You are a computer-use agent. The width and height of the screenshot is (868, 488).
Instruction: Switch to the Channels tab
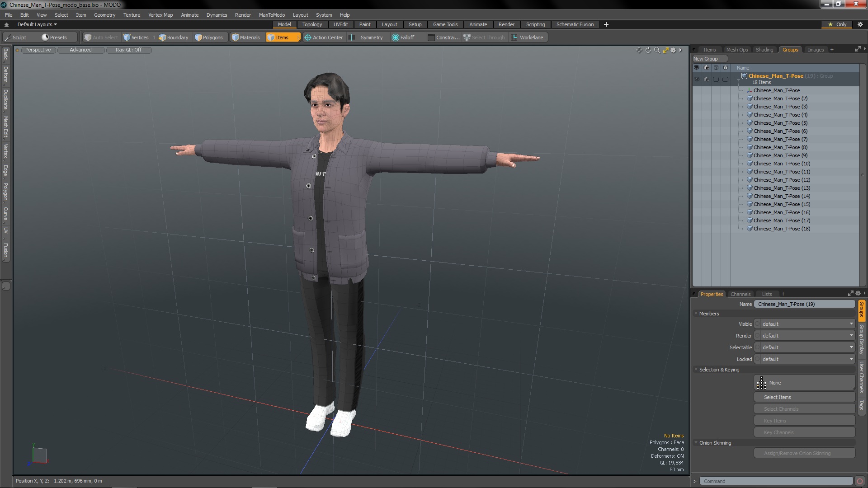point(740,294)
